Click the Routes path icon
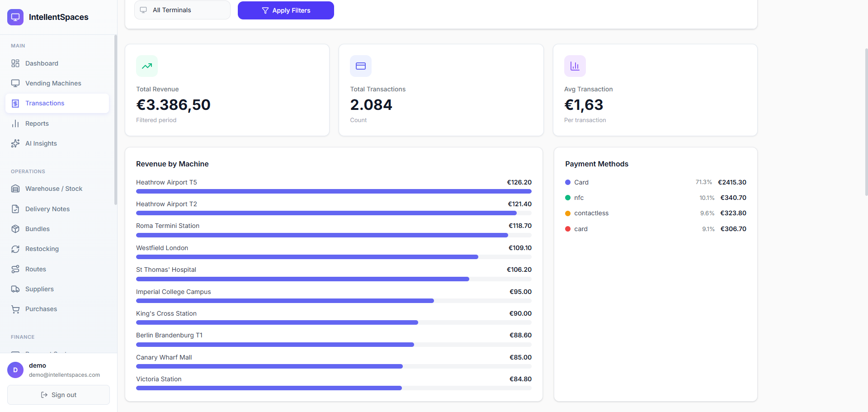Image resolution: width=868 pixels, height=412 pixels. pos(15,269)
